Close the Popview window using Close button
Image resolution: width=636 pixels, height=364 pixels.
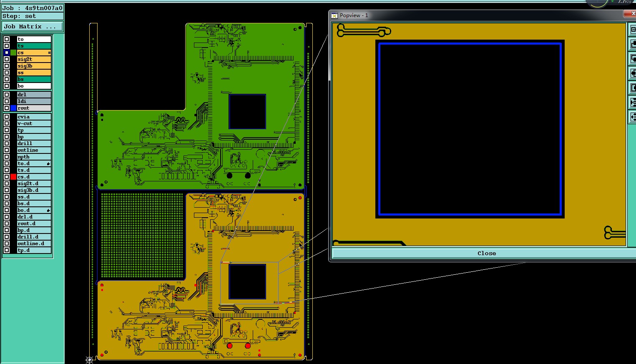(x=486, y=253)
